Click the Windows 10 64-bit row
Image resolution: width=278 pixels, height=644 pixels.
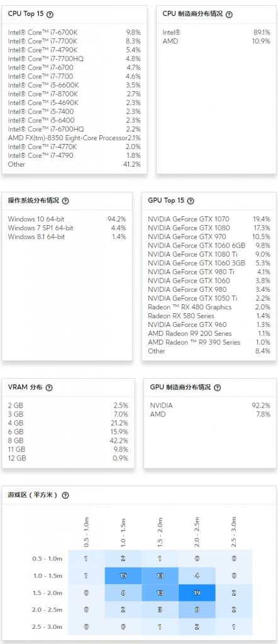click(67, 219)
